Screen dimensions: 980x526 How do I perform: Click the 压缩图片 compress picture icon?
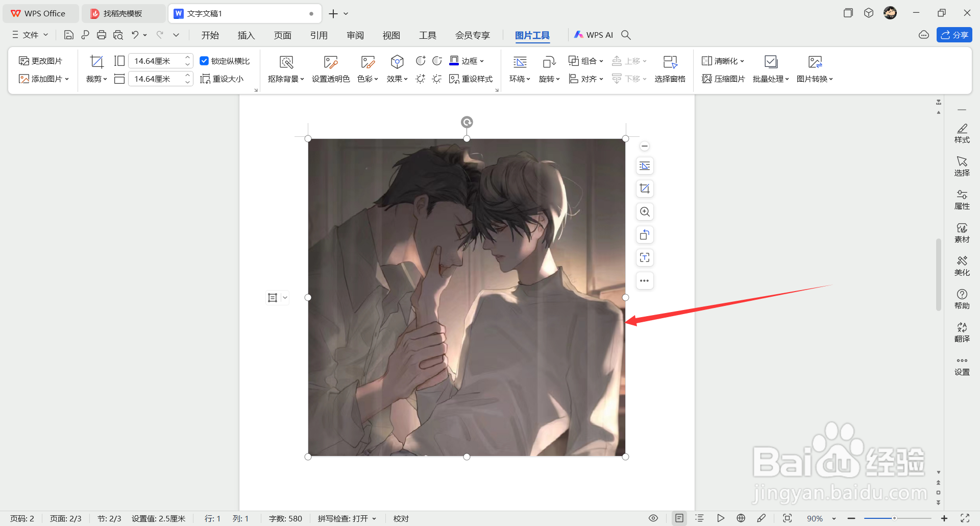[707, 79]
